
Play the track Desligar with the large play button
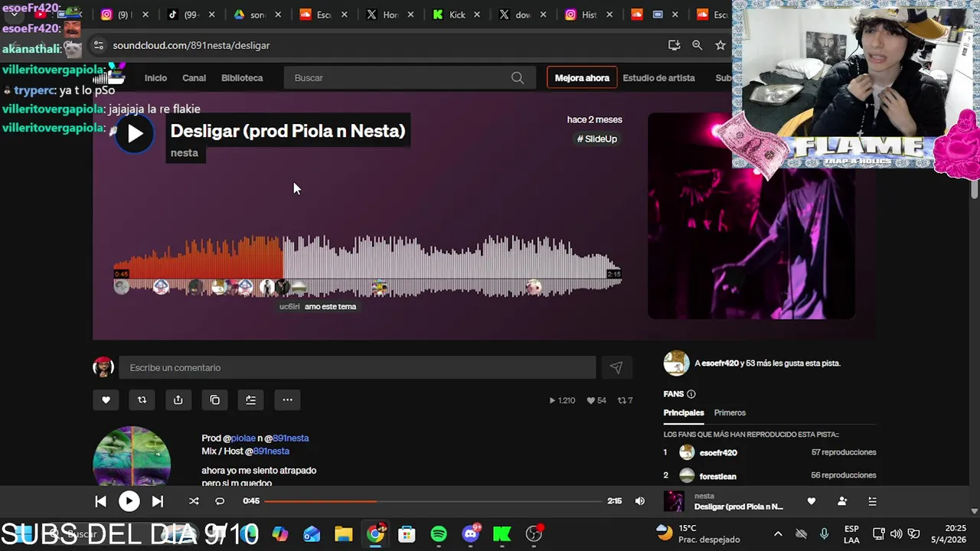pos(135,133)
